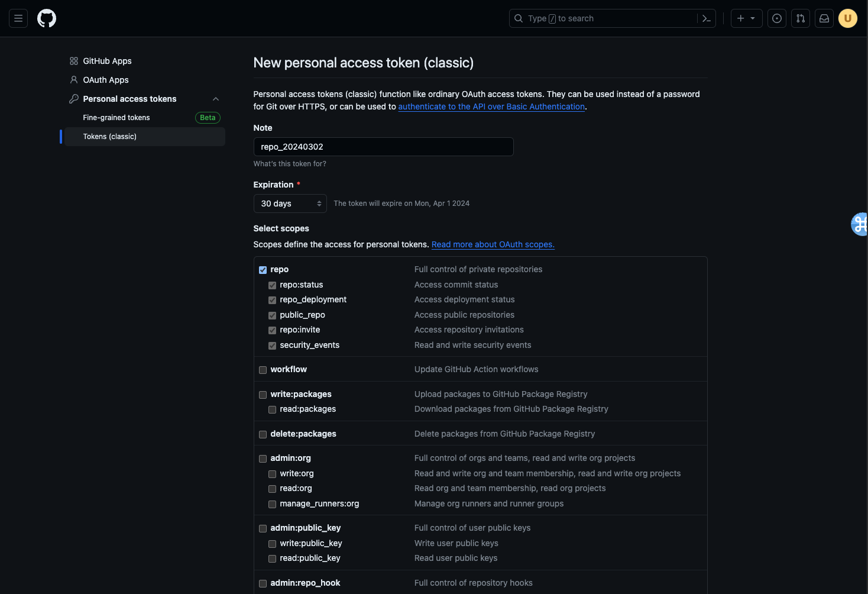This screenshot has width=868, height=594.
Task: Toggle the public_repo checkbox
Action: 272,315
